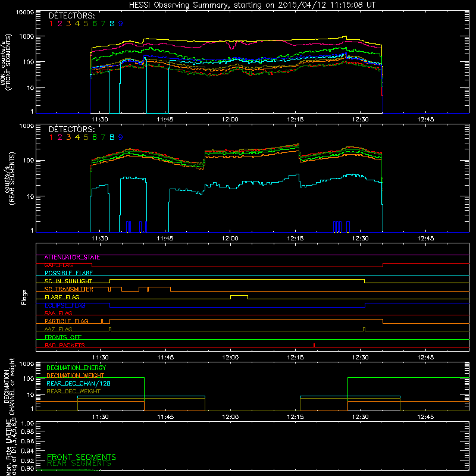This screenshot has width=476, height=476.
Task: Select the DETECTORS: label in front segments panel
Action: click(x=72, y=15)
